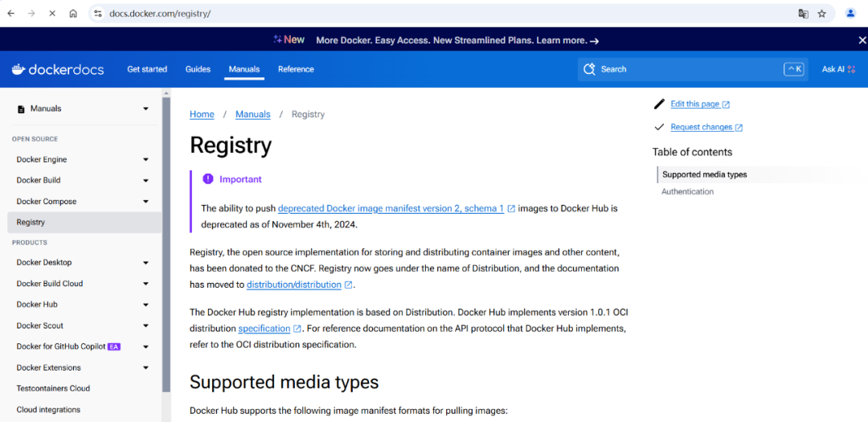Click the sparkle New icon in banner
This screenshot has height=422, width=868.
coord(289,40)
